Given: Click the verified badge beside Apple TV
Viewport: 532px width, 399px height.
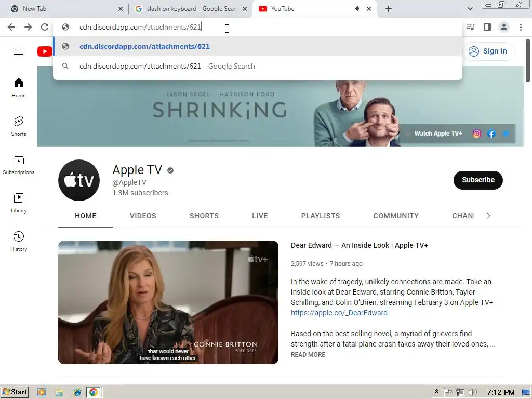Looking at the screenshot, I should pos(170,170).
